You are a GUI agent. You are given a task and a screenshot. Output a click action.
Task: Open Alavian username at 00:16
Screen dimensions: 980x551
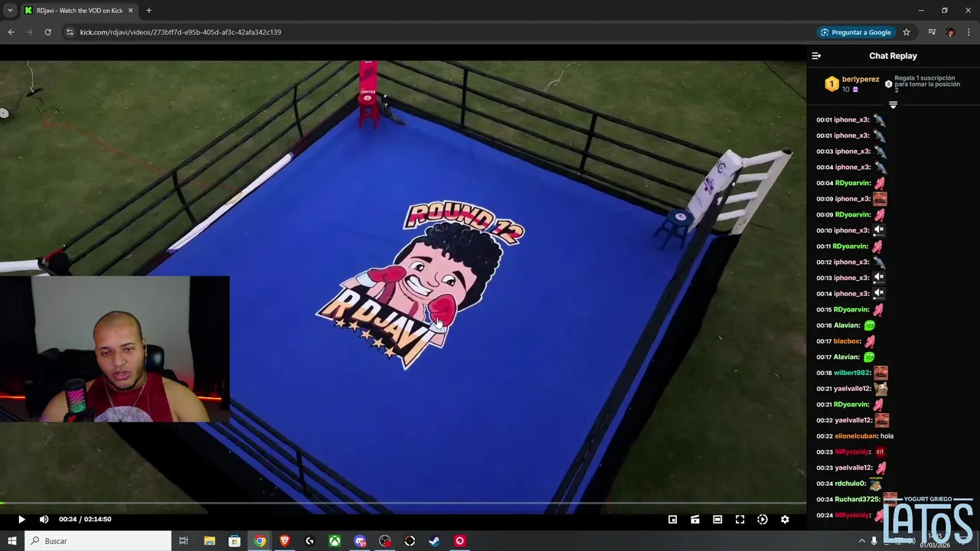click(x=847, y=325)
